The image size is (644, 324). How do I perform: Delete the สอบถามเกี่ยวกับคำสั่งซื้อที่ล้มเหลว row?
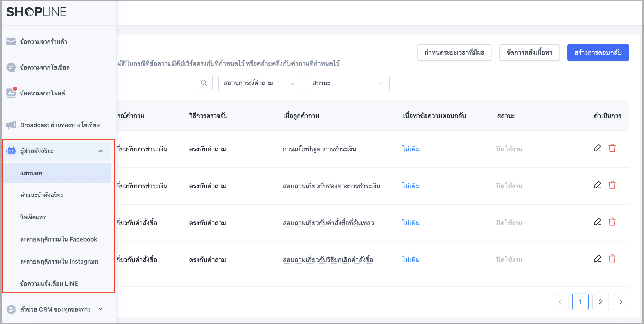pos(612,222)
